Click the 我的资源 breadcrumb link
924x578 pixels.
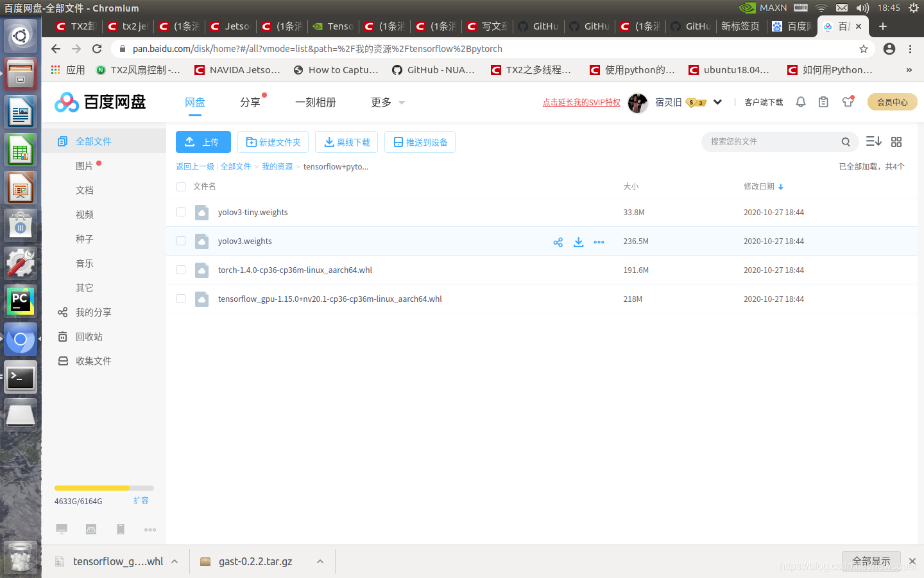pos(277,166)
